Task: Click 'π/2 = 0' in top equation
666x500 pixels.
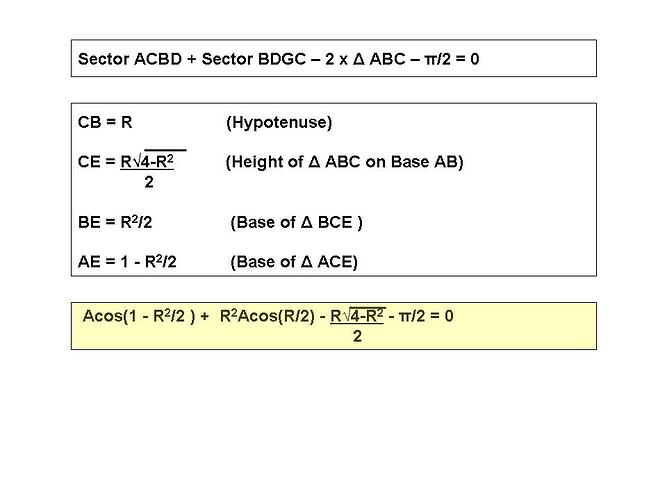Action: 452,59
